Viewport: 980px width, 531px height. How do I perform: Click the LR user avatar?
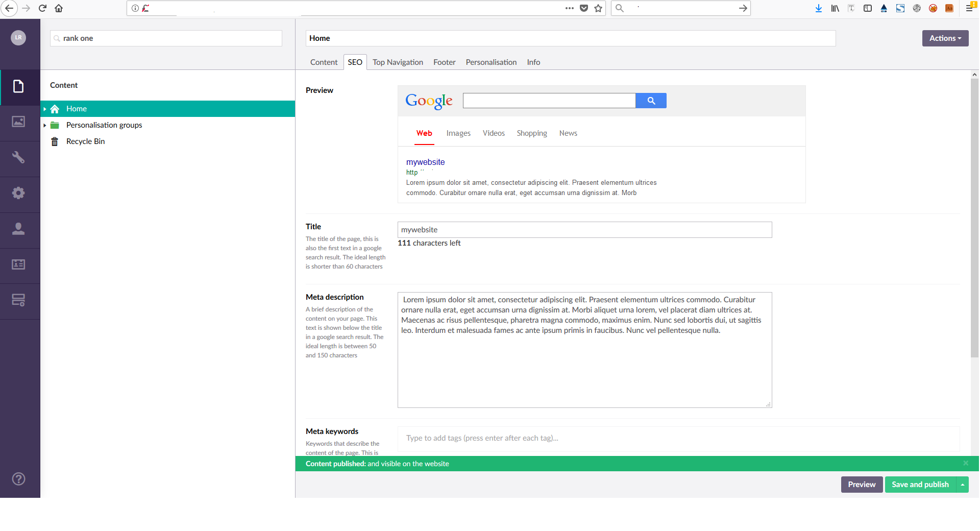pyautogui.click(x=18, y=38)
